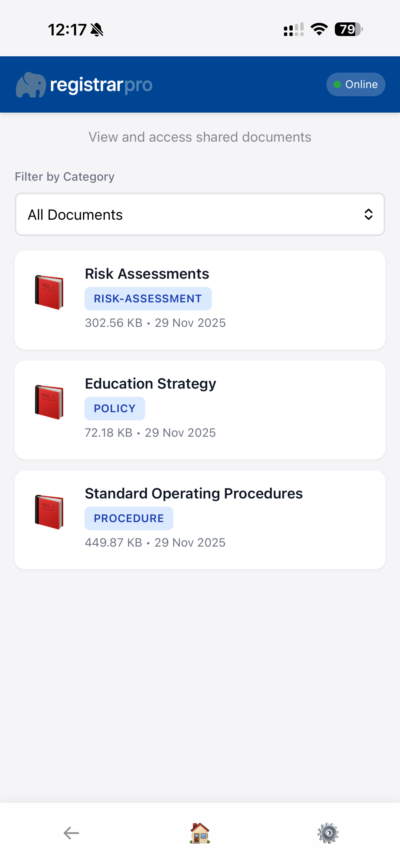Viewport: 400px width, 868px height.
Task: Open the Risk Assessments document title
Action: point(147,274)
